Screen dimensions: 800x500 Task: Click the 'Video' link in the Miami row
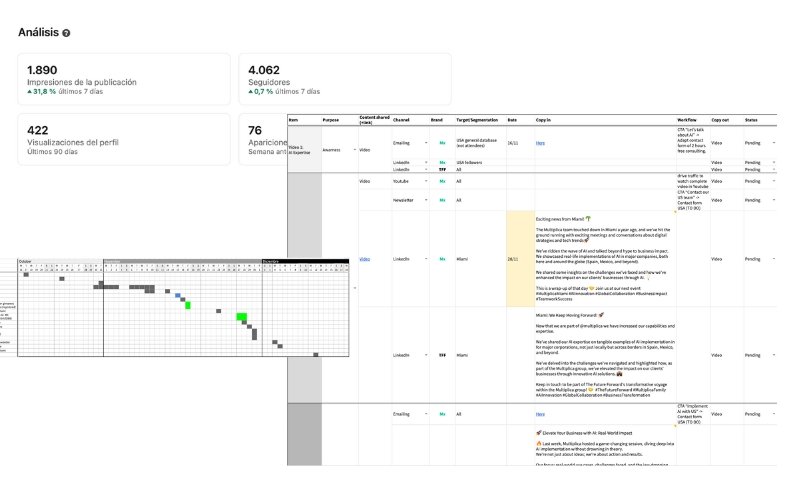(364, 258)
